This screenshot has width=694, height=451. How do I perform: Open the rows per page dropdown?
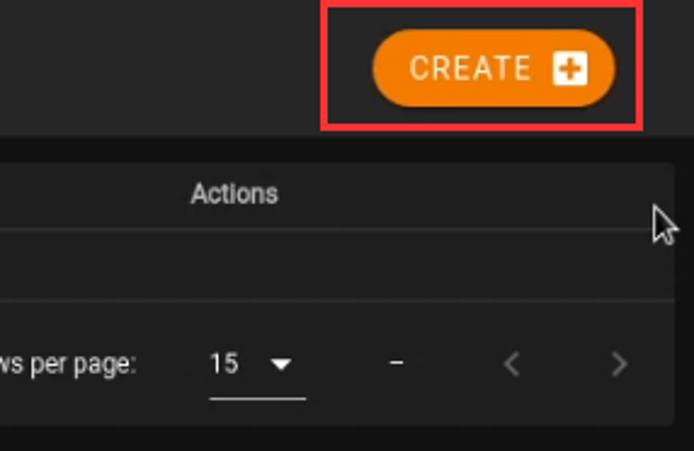click(x=257, y=364)
